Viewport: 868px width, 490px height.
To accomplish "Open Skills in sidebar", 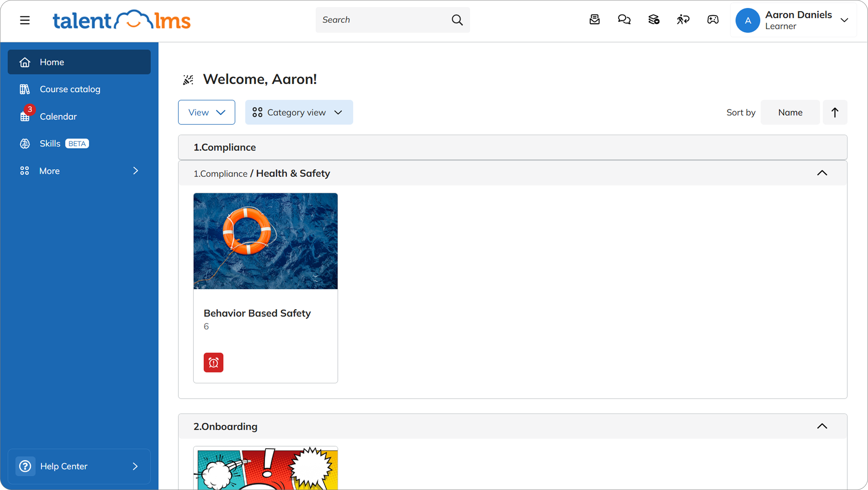I will (x=79, y=143).
